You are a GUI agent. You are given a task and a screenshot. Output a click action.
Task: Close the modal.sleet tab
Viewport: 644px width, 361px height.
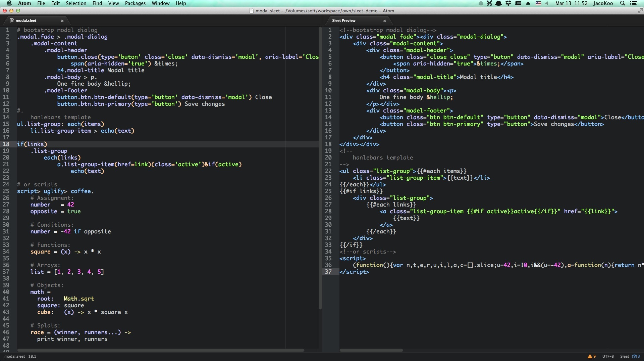(62, 21)
